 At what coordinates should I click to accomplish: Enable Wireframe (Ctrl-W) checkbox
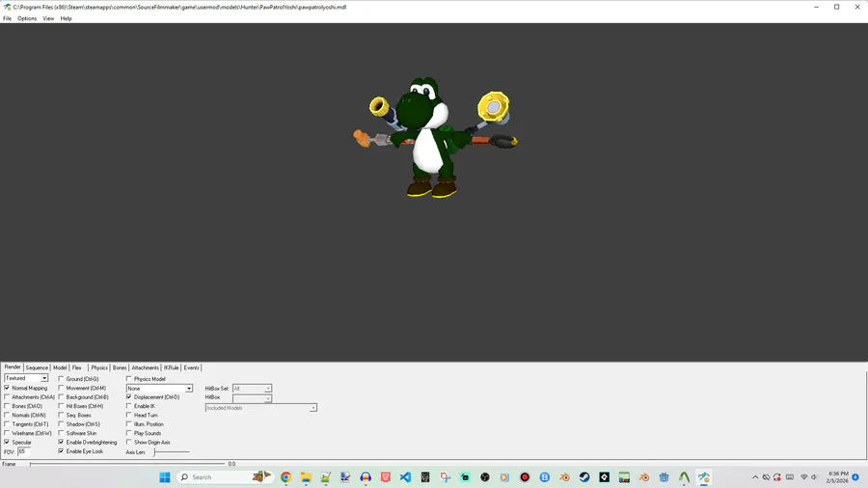pos(7,433)
